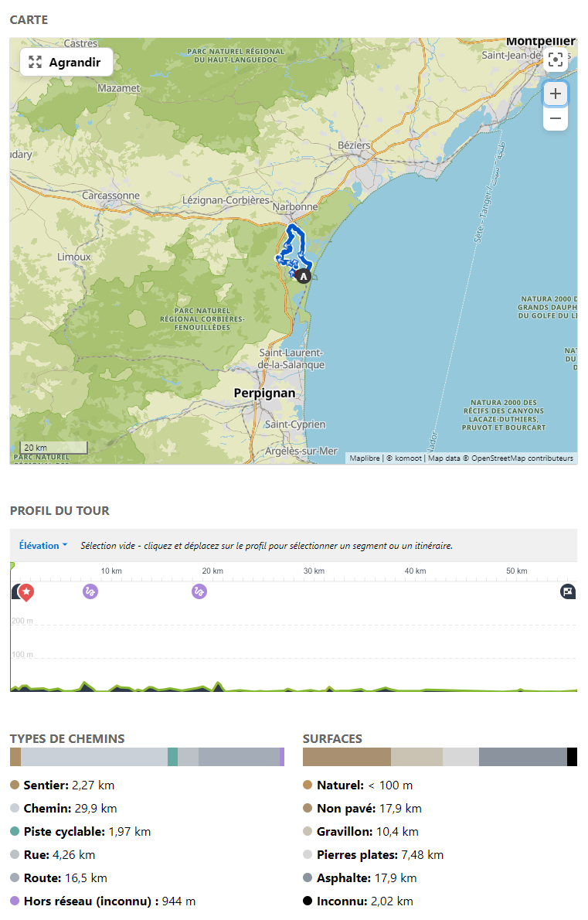The image size is (588, 920).
Task: Select the Piste cyclable: 1,97 km entry
Action: pos(81,832)
